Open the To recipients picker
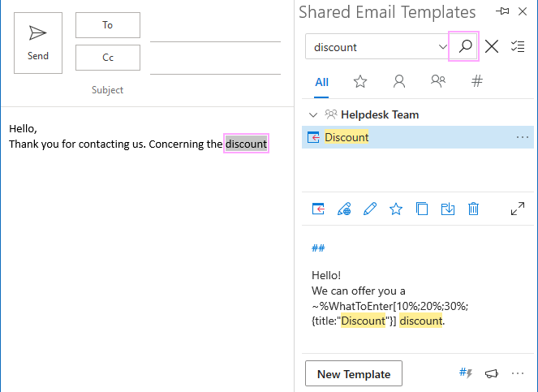Viewport: 538px width, 392px height. click(108, 25)
